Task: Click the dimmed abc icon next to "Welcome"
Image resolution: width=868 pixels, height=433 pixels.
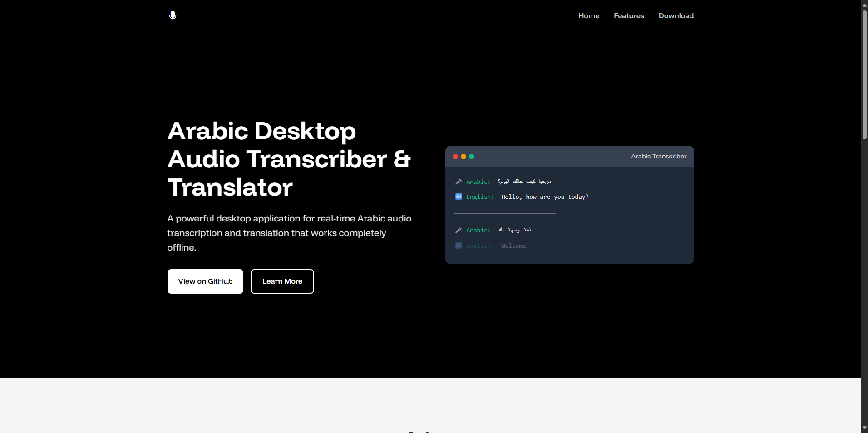Action: (x=458, y=246)
